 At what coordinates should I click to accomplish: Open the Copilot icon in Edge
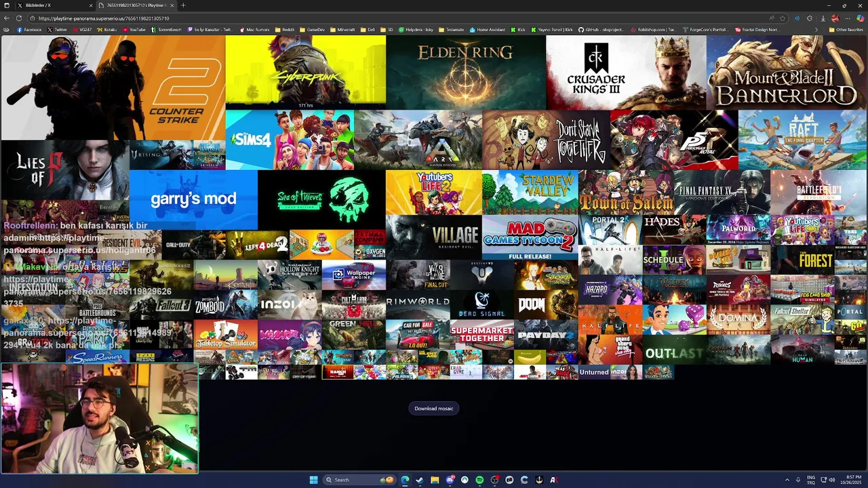click(x=861, y=18)
